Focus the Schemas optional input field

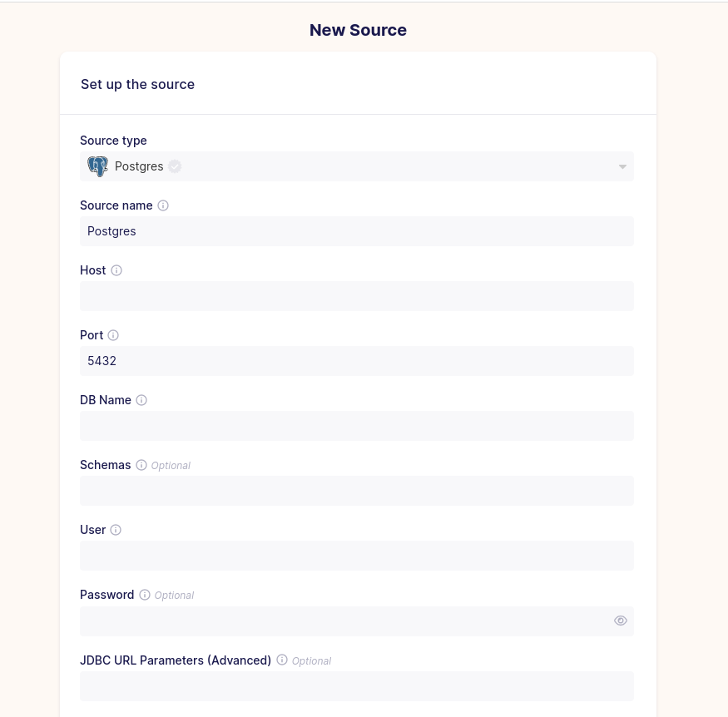(x=357, y=491)
